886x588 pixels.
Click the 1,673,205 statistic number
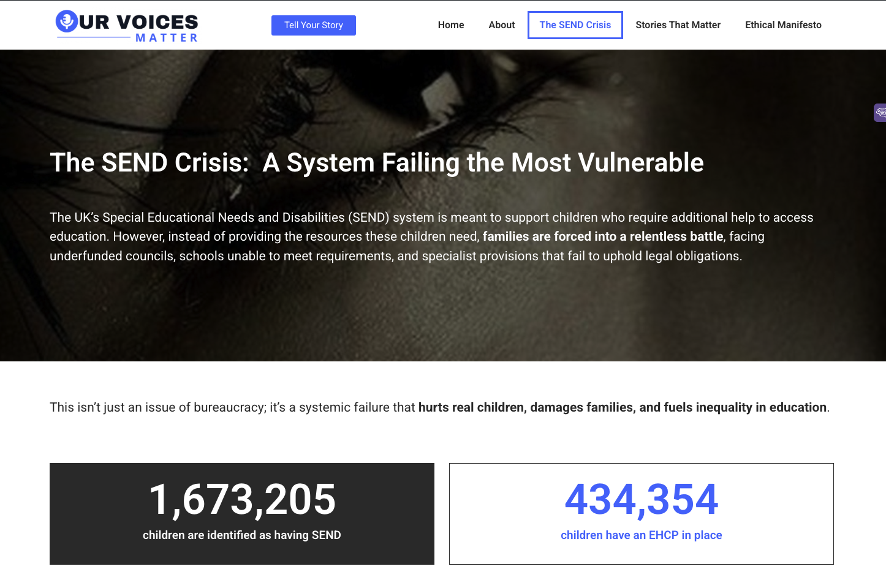pos(242,500)
